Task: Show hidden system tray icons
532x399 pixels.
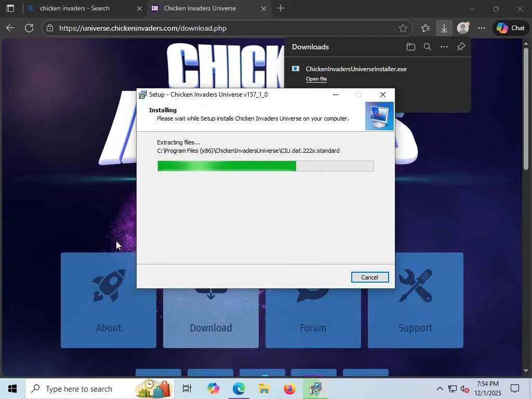Action: pos(440,389)
